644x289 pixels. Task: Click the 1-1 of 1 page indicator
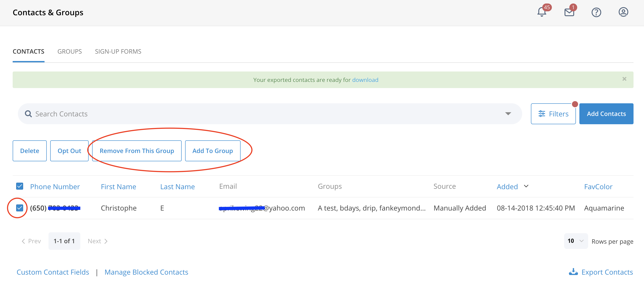point(64,241)
